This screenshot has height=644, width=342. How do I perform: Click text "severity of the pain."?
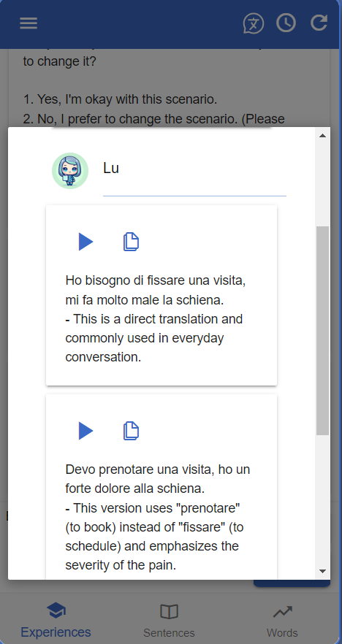121,566
